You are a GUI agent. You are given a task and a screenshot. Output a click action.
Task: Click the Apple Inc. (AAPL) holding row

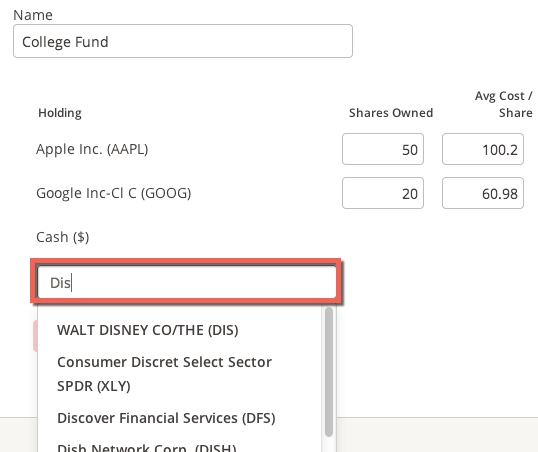click(92, 149)
